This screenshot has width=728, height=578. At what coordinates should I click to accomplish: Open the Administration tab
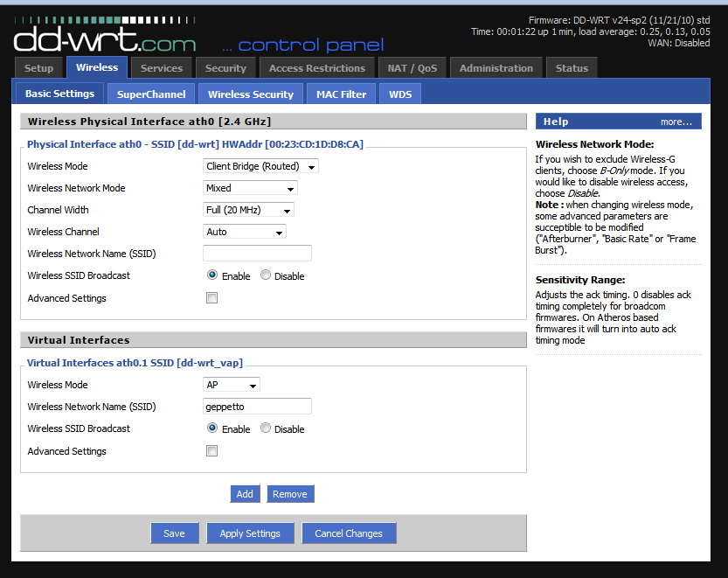click(x=496, y=68)
